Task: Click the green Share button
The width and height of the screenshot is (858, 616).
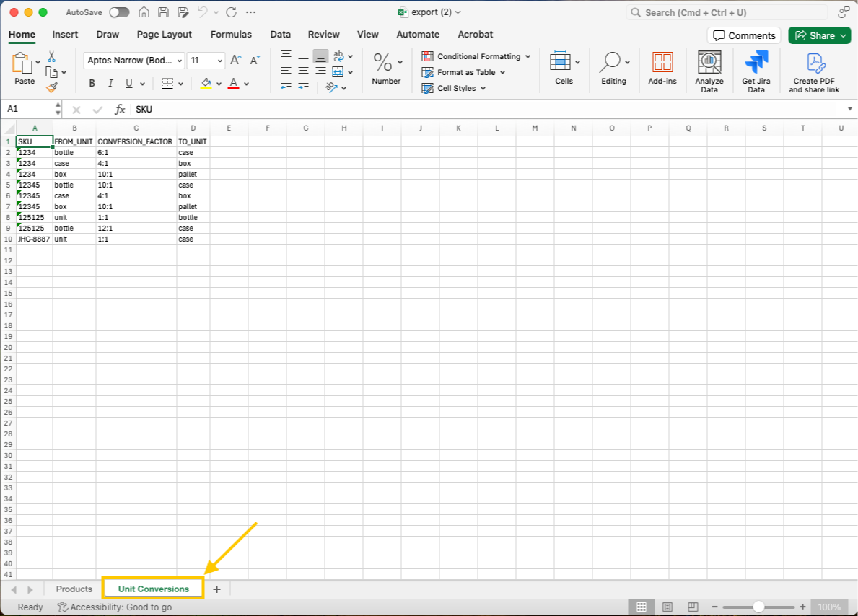Action: point(819,35)
